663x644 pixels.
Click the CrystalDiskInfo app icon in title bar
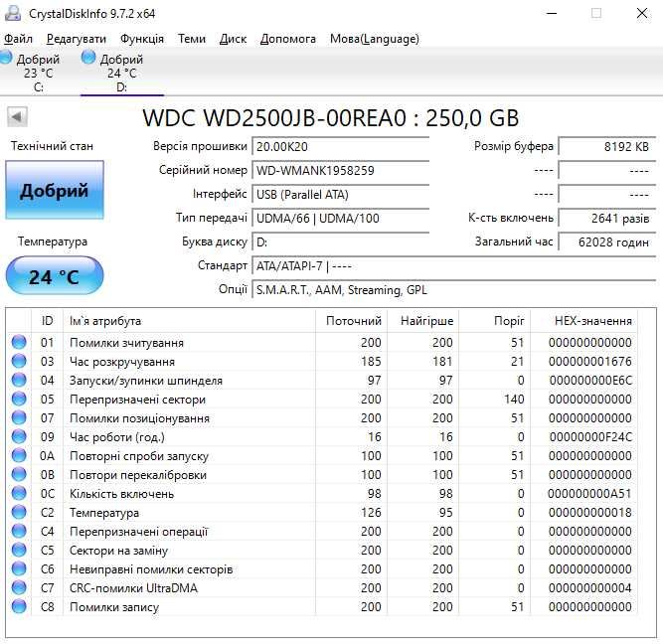pyautogui.click(x=13, y=13)
